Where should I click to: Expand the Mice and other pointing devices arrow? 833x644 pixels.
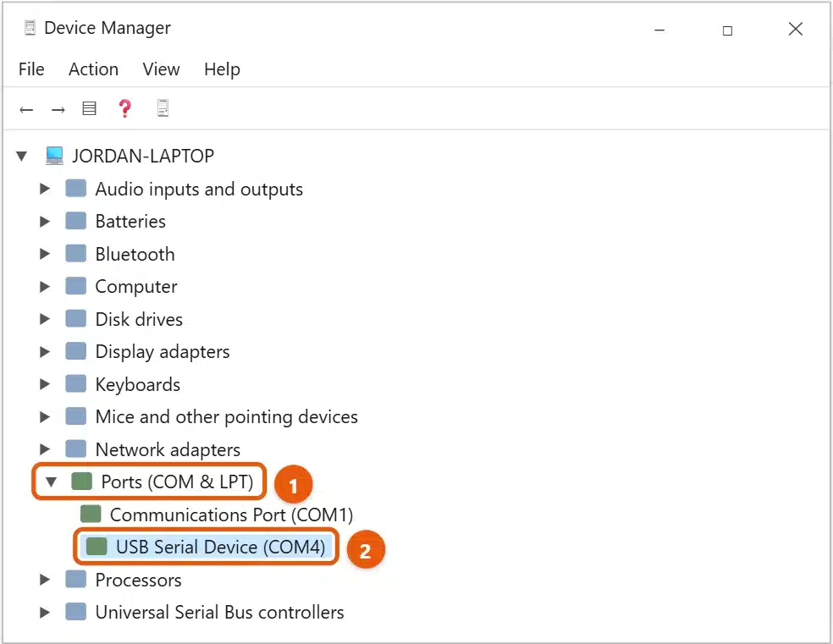[x=45, y=416]
